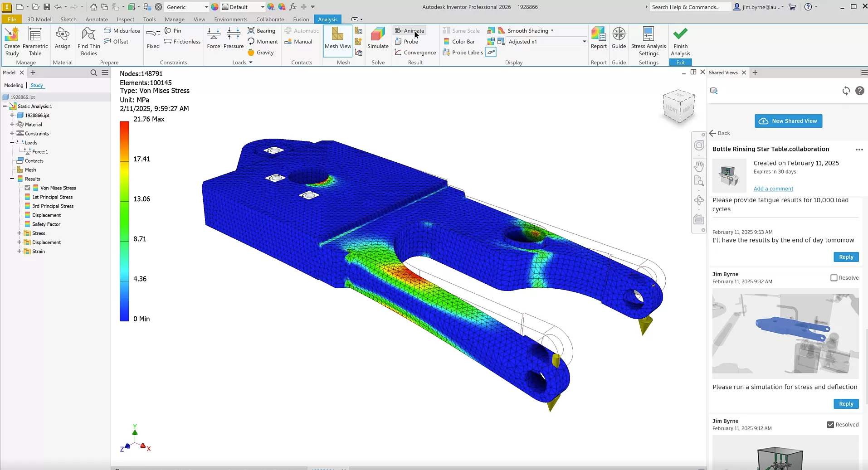Toggle the Same Scale display option
Viewport: 868px width, 470px height.
point(462,30)
